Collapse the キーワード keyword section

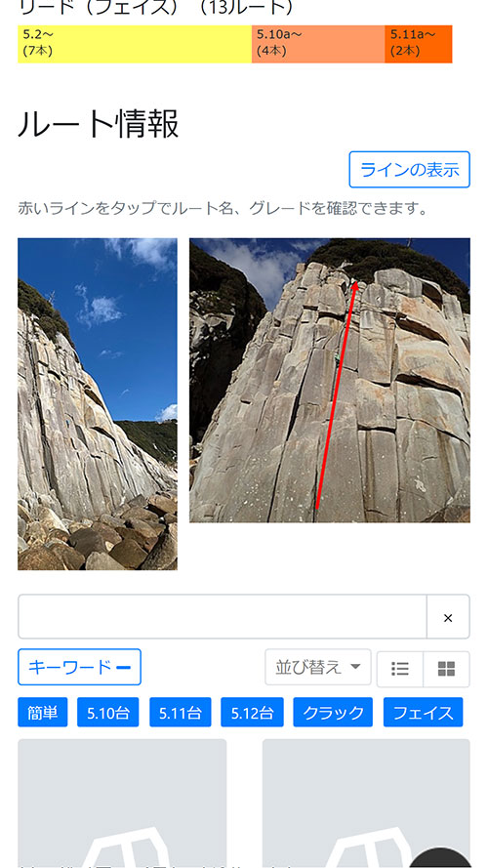[x=79, y=667]
